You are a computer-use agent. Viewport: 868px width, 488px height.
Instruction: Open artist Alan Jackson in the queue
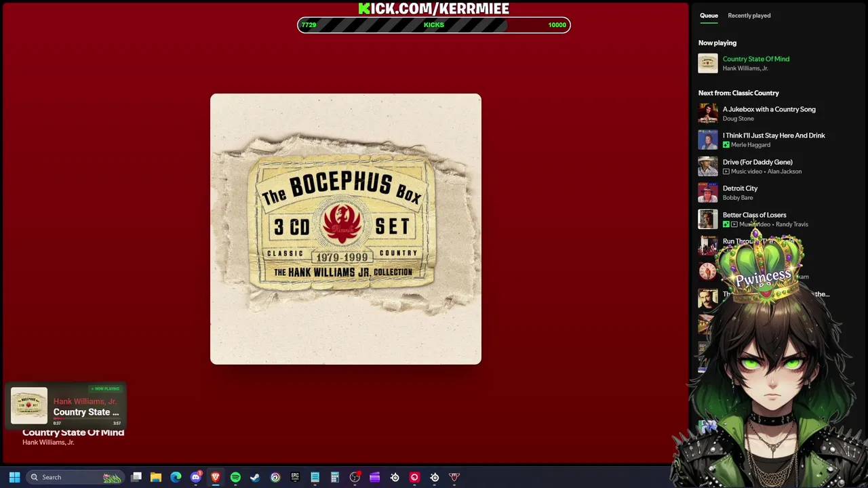pos(785,171)
